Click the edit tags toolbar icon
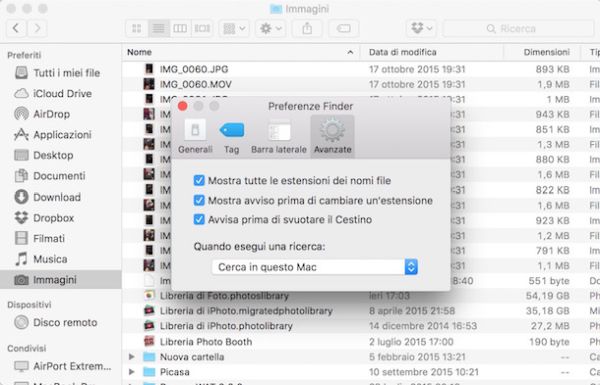Image resolution: width=600 pixels, height=385 pixels. [343, 28]
